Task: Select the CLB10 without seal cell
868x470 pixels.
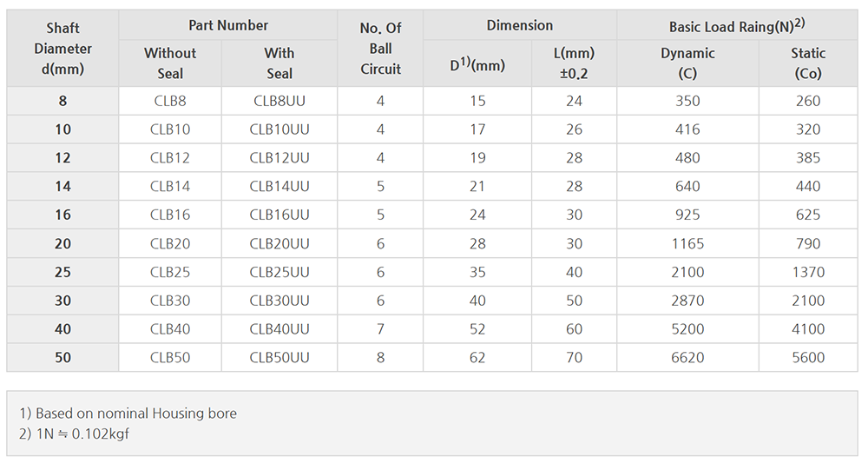Action: [169, 129]
